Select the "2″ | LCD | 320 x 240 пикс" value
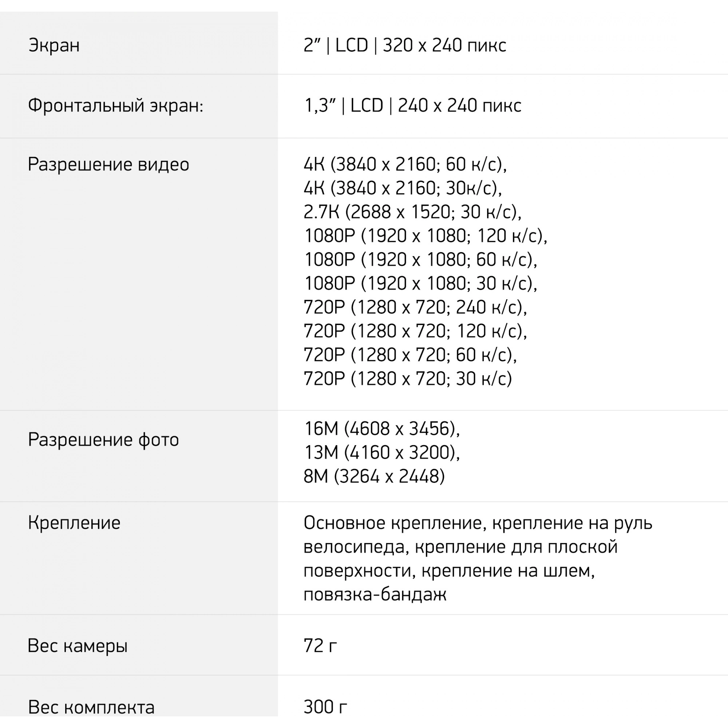The width and height of the screenshot is (728, 728). click(405, 45)
